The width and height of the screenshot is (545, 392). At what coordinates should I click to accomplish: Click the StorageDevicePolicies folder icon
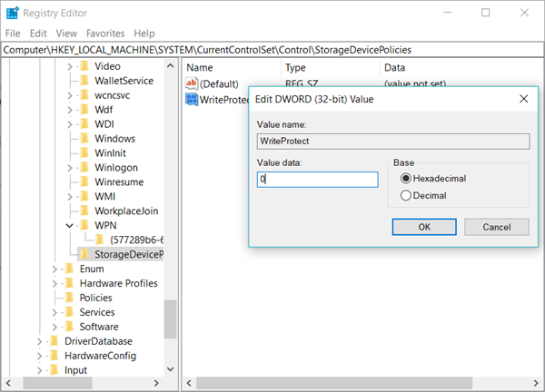(84, 254)
